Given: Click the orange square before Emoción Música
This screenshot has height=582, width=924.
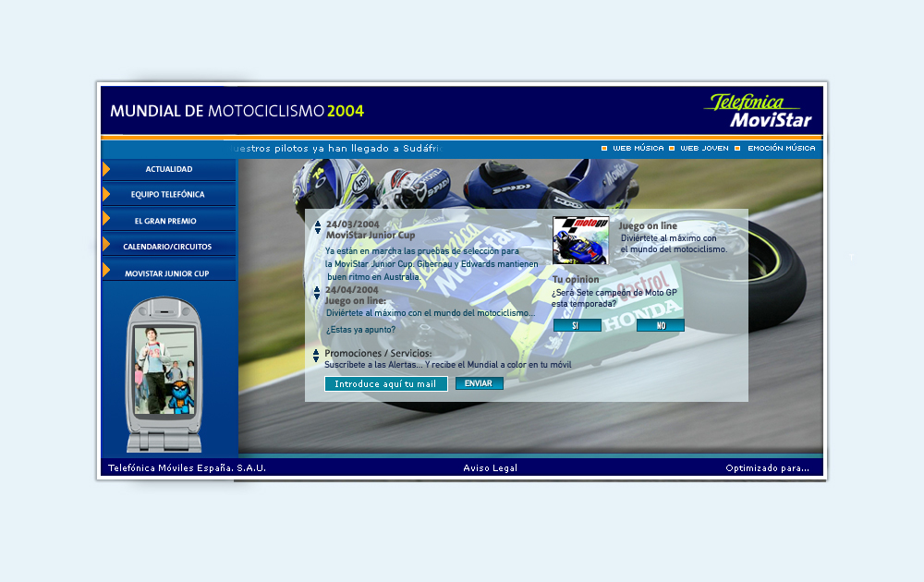Looking at the screenshot, I should (x=737, y=149).
